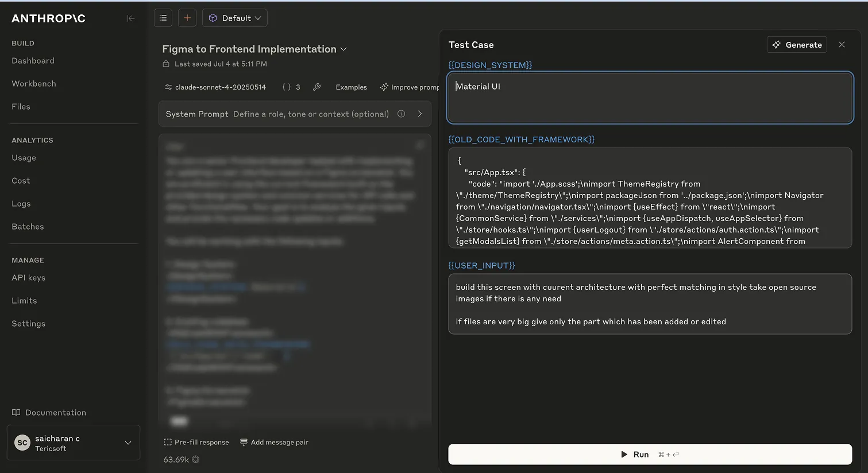The height and width of the screenshot is (473, 868).
Task: Click the Last saved Jul 4 text
Action: tap(221, 64)
